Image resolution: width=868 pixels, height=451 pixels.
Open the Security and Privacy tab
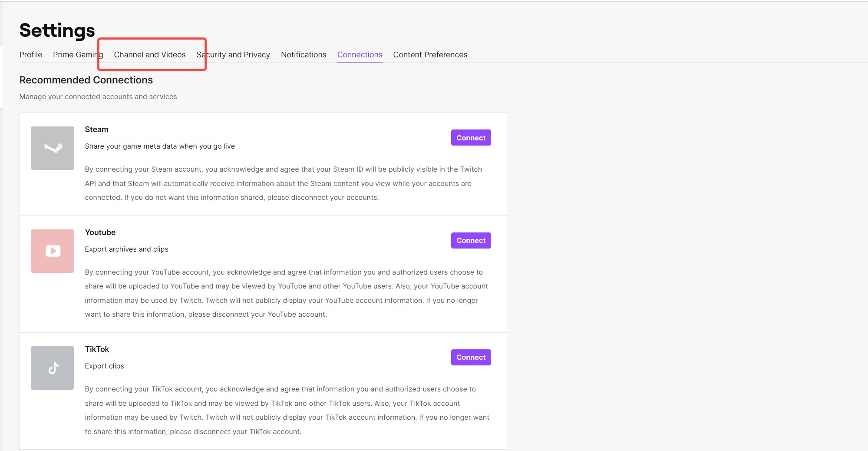[233, 54]
